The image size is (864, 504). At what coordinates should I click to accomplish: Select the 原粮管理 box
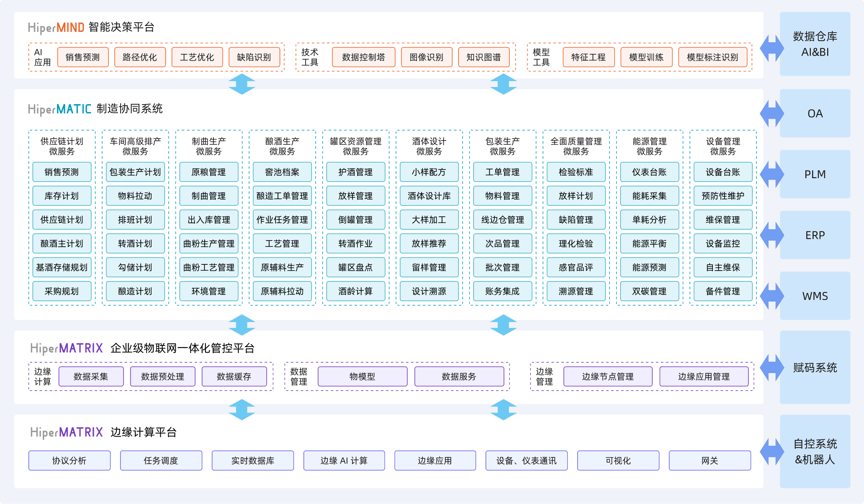click(209, 172)
